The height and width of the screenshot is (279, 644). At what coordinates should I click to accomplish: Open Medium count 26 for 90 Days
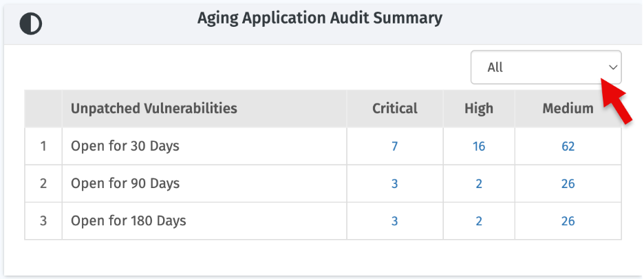(x=568, y=183)
